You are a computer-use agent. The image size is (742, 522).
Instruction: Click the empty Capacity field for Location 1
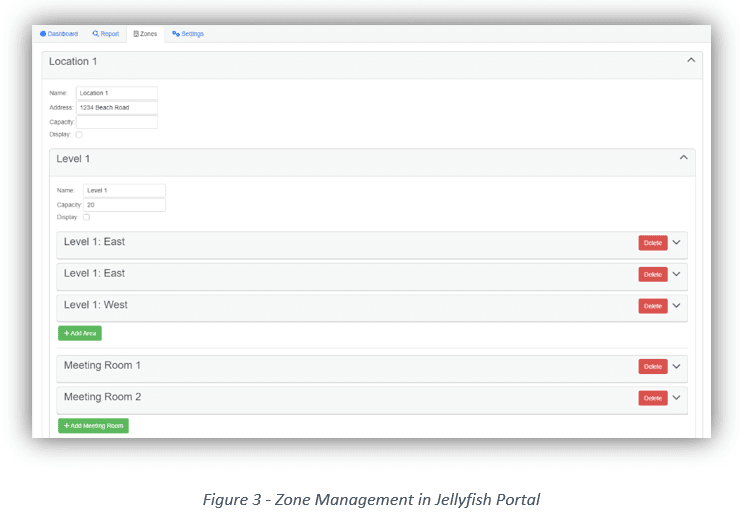[116, 122]
